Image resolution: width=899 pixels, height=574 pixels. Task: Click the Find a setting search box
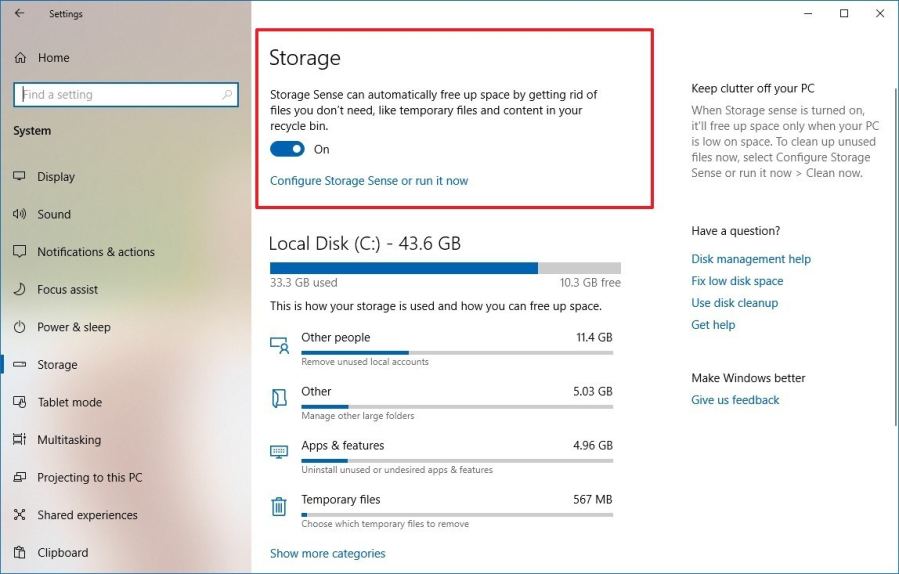tap(126, 94)
